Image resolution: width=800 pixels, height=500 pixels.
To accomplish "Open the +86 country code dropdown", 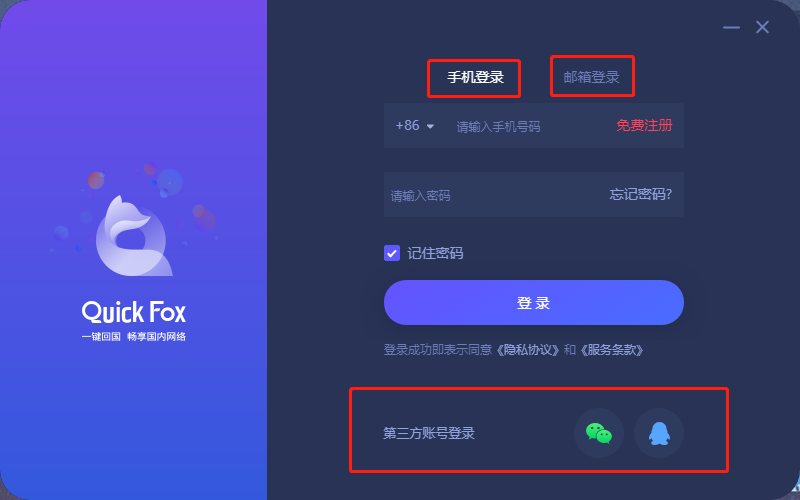I will click(415, 126).
